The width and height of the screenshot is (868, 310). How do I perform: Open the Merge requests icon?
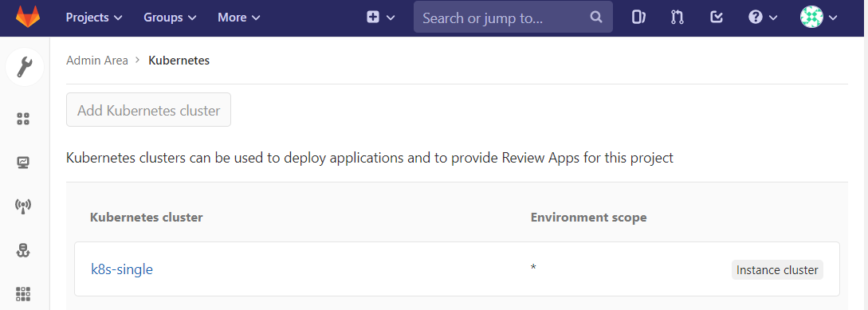pyautogui.click(x=677, y=18)
